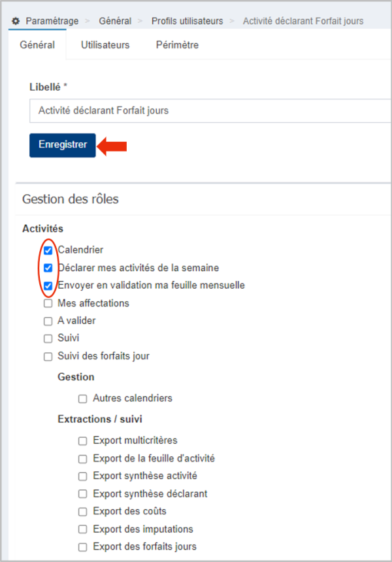
Task: Check Export de la feuille d'activité
Action: click(83, 458)
